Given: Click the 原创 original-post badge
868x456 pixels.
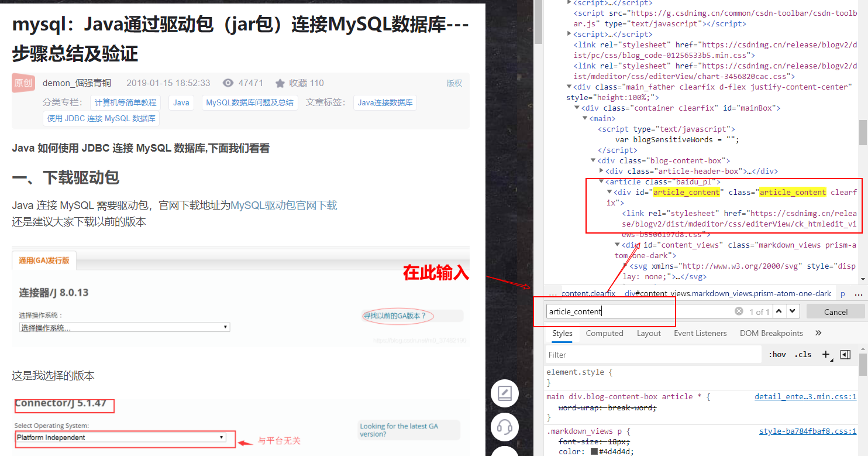Looking at the screenshot, I should [x=23, y=83].
